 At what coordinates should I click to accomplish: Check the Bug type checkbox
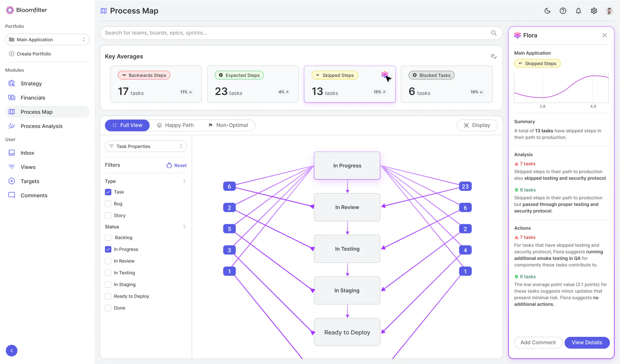coord(108,204)
